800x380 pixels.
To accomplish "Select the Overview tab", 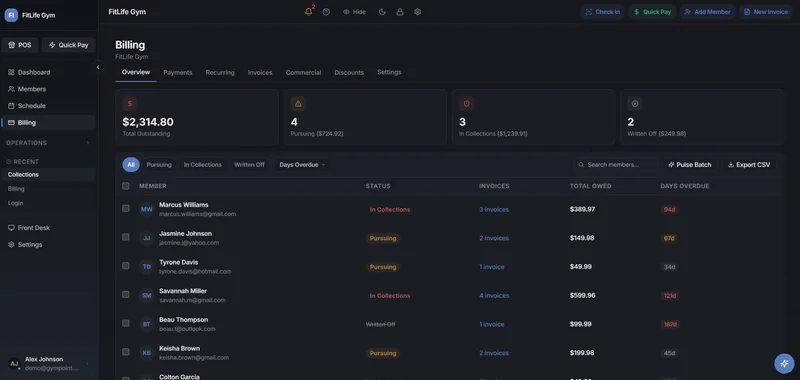I will (136, 72).
